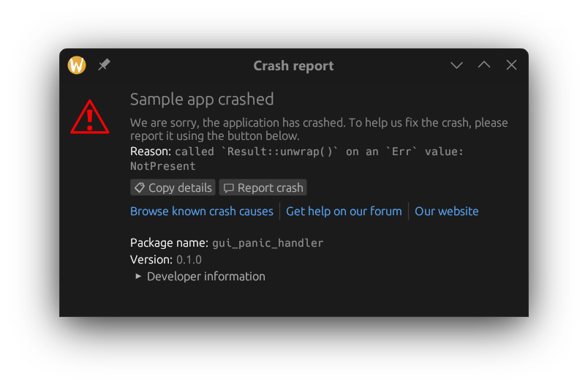This screenshot has height=388, width=588.
Task: Click the speech bubble icon on Report crash
Action: click(229, 188)
